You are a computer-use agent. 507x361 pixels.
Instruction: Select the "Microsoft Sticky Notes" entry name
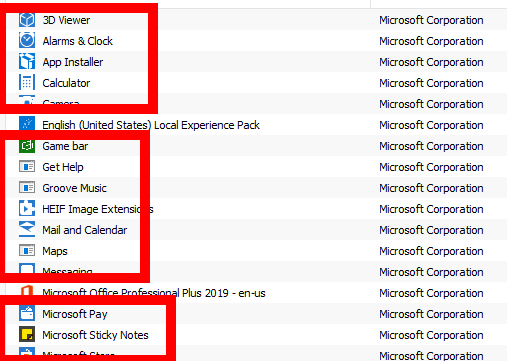click(95, 335)
